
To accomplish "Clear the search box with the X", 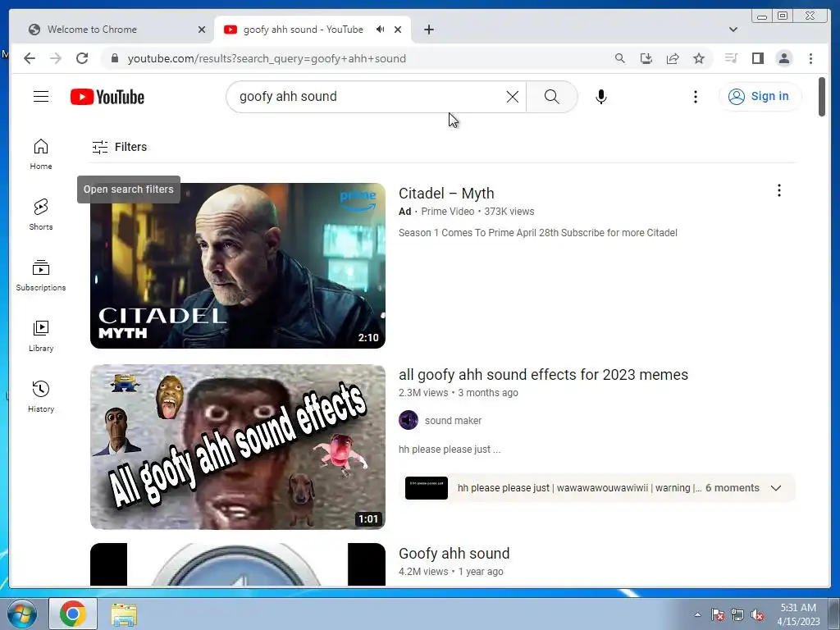I will pyautogui.click(x=512, y=97).
